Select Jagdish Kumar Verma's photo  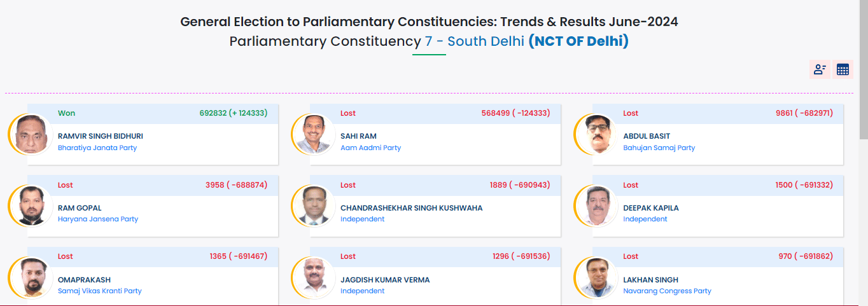tap(314, 277)
